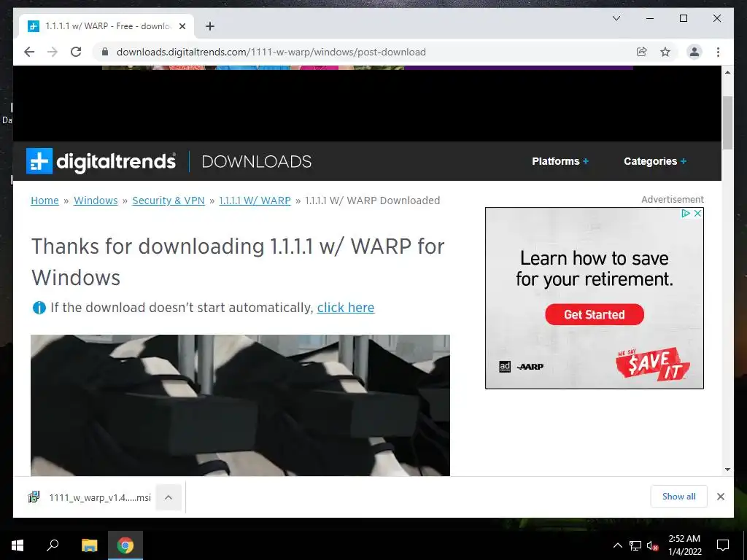This screenshot has width=747, height=560.
Task: Click the scrollbar down arrow
Action: pyautogui.click(x=727, y=470)
